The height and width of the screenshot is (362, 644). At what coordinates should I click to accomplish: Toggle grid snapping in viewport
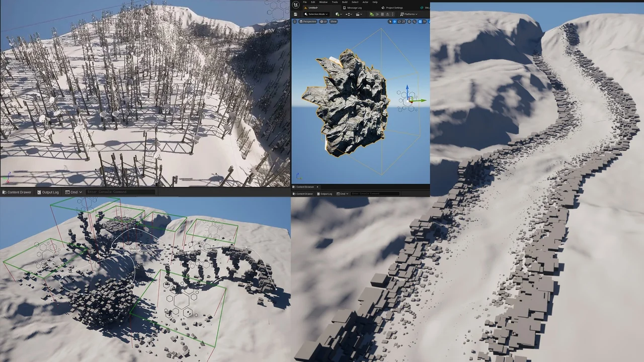[420, 22]
